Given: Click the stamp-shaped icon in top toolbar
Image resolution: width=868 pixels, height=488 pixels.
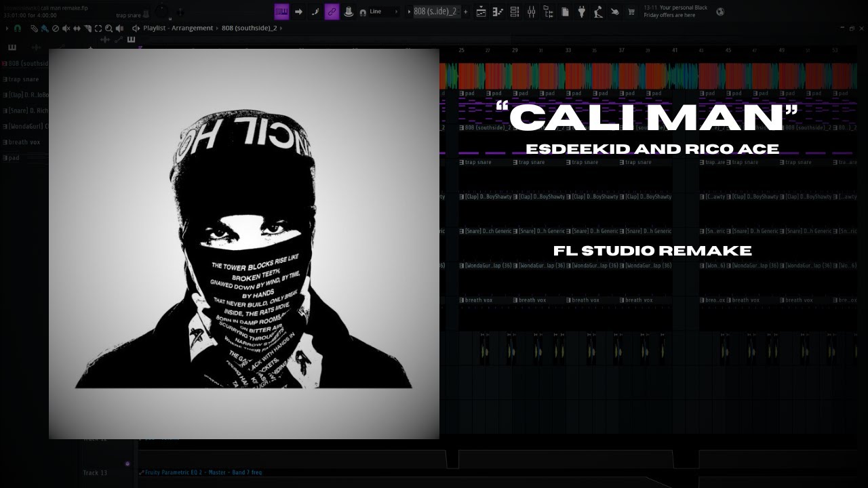Looking at the screenshot, I should click(x=349, y=12).
